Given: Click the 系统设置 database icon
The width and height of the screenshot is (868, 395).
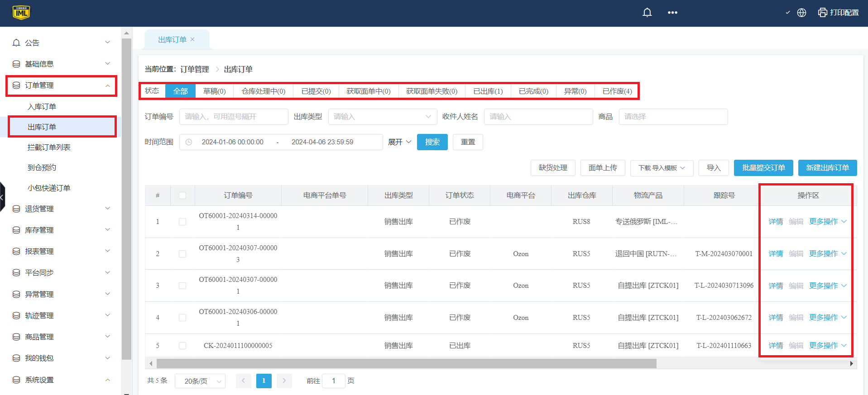Looking at the screenshot, I should (16, 380).
